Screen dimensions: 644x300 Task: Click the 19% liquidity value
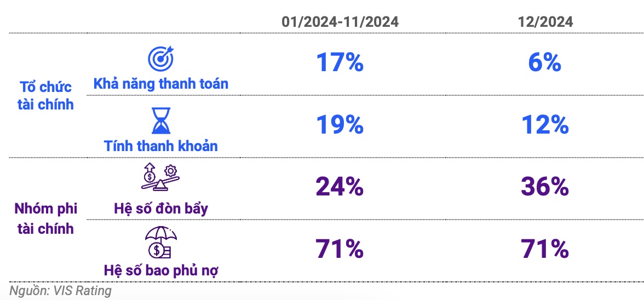pos(340,125)
